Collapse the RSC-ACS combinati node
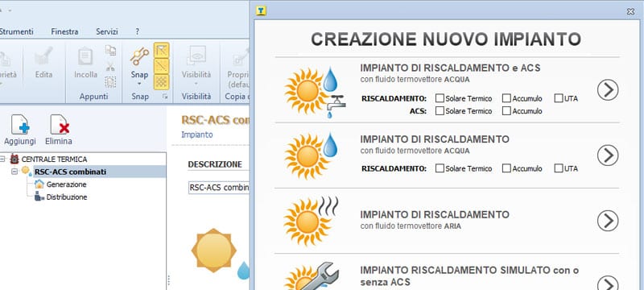 [14, 172]
